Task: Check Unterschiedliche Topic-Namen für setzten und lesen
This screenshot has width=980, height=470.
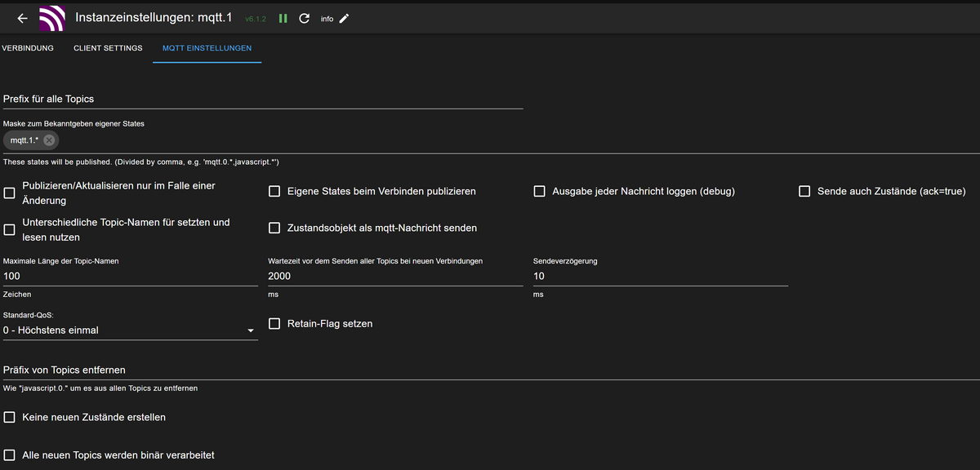Action: pos(10,229)
